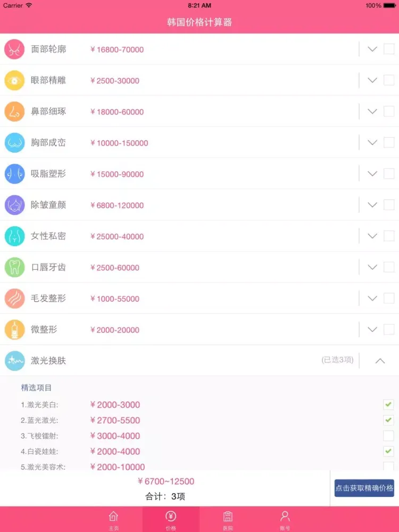
Task: Tap the orange 鼻部细琢 nose icon
Action: pyautogui.click(x=14, y=112)
